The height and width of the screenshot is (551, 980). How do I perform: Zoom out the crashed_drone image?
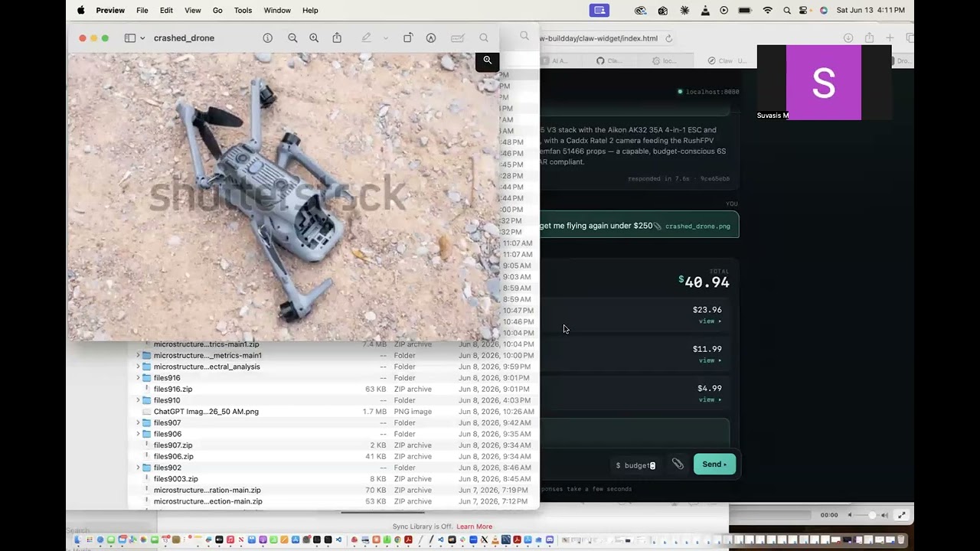(x=292, y=38)
